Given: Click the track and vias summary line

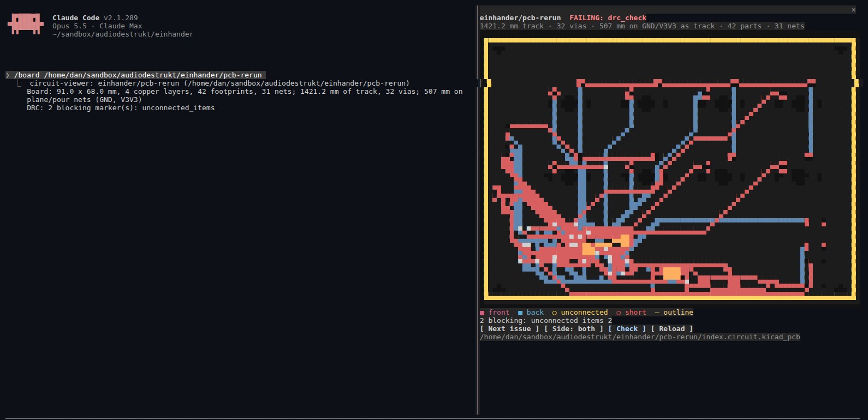Looking at the screenshot, I should tap(642, 26).
